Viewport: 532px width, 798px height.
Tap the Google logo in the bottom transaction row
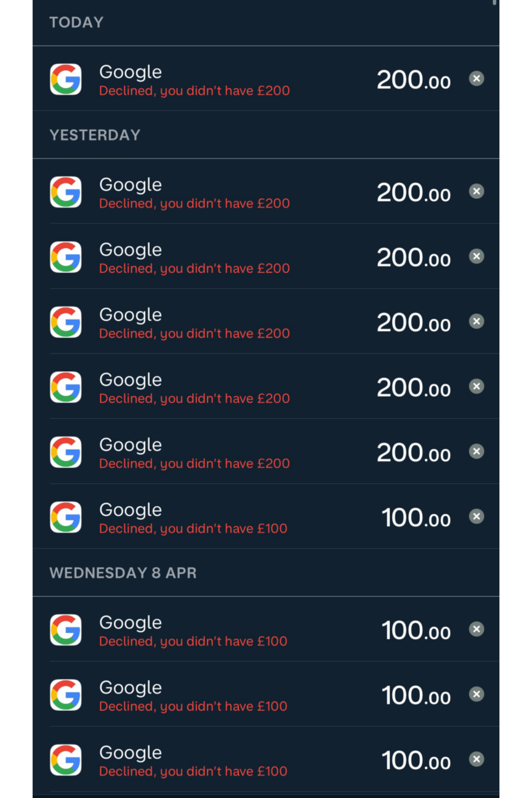coord(66,760)
